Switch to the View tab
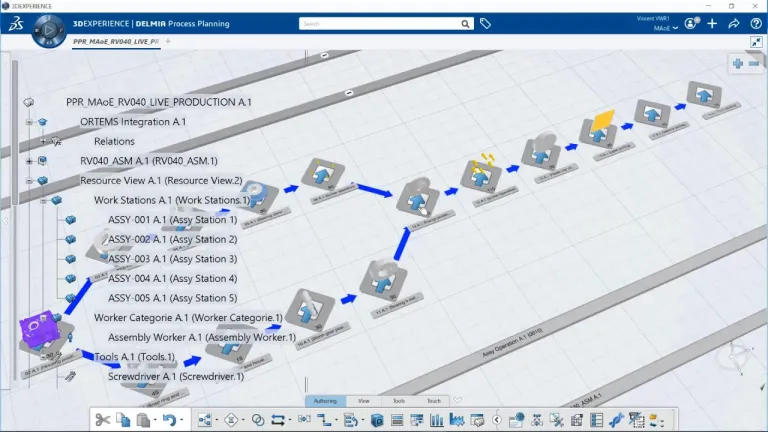Viewport: 768px width, 432px height. tap(363, 401)
